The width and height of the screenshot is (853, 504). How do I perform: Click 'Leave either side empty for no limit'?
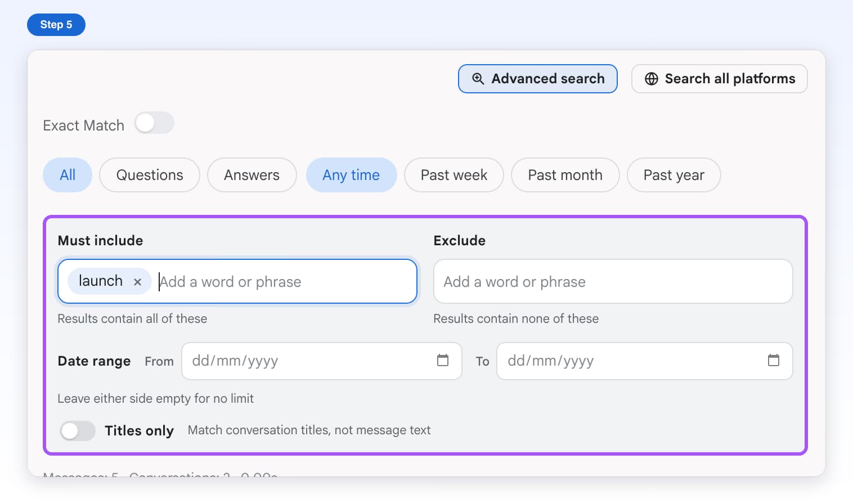pos(156,399)
